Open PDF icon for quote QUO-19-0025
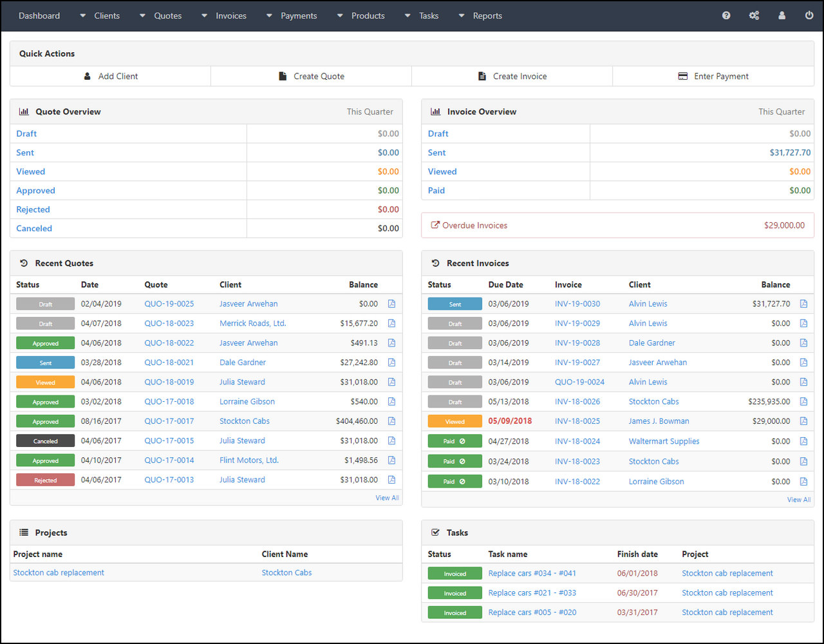This screenshot has height=644, width=824. pos(391,304)
